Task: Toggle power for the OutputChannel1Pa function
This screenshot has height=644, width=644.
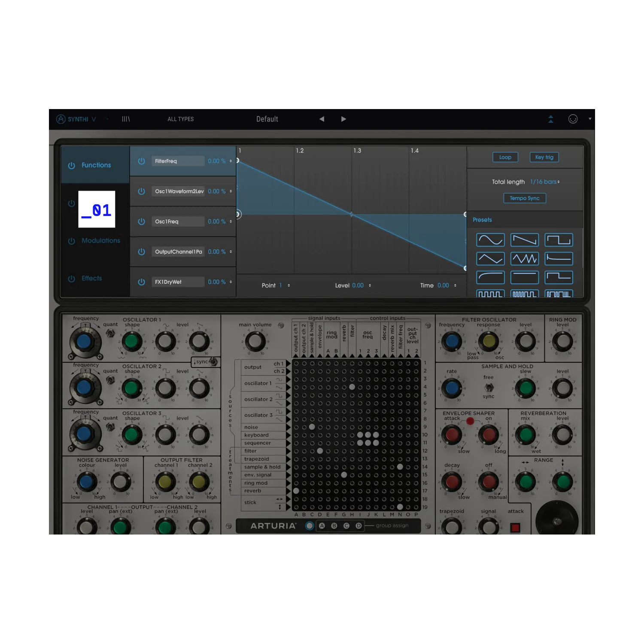Action: click(x=141, y=252)
